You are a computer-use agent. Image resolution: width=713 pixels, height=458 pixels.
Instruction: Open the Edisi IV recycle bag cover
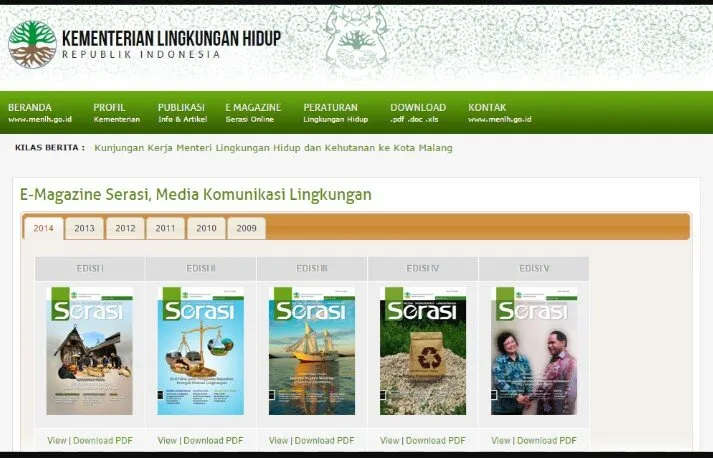coord(423,351)
